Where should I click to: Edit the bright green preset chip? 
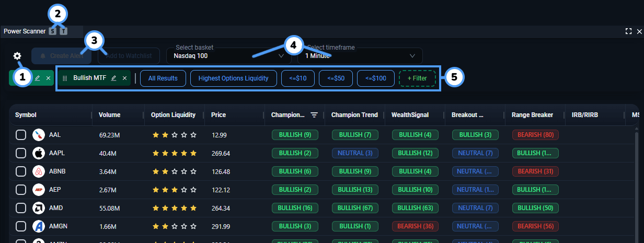[x=37, y=78]
